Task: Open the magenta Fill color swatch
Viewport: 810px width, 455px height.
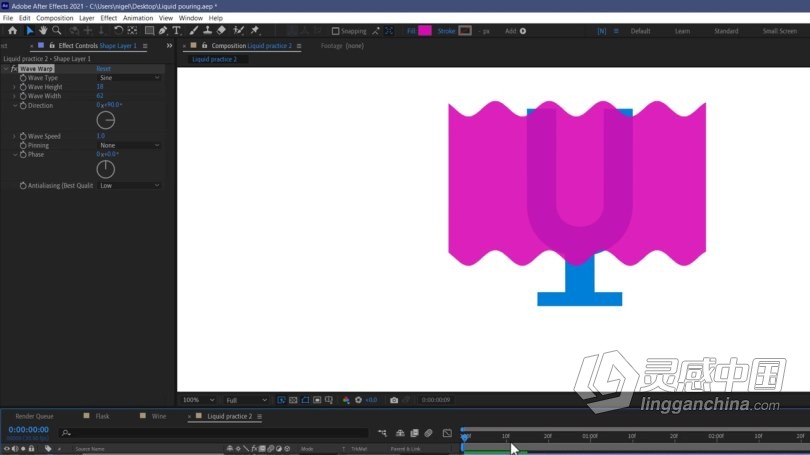Action: tap(425, 31)
